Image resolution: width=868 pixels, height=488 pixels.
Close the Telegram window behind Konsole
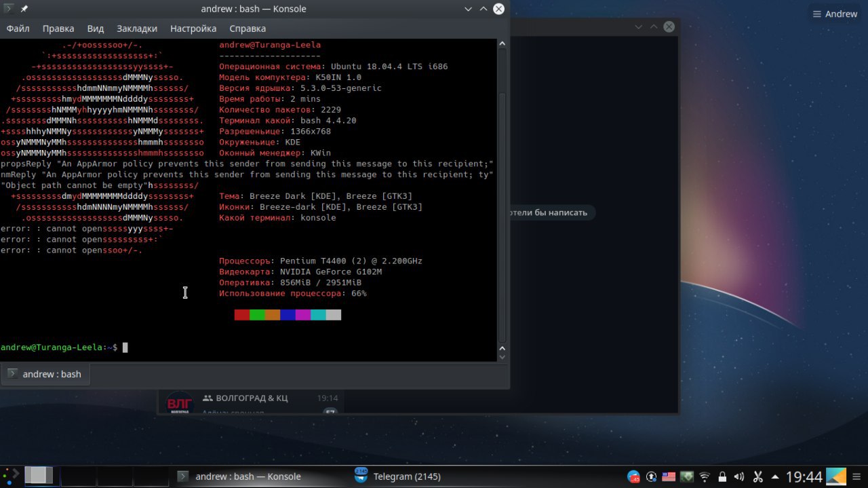coord(669,26)
